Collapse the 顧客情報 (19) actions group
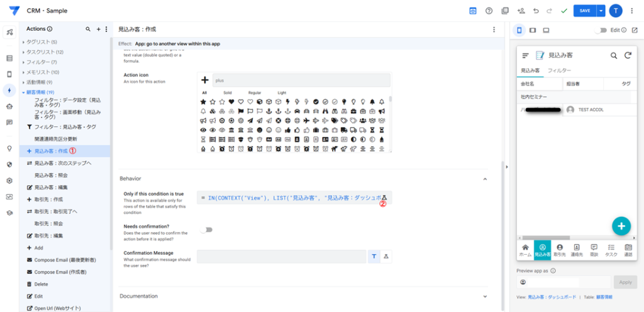Screen dimensions: 644x312 coord(24,92)
